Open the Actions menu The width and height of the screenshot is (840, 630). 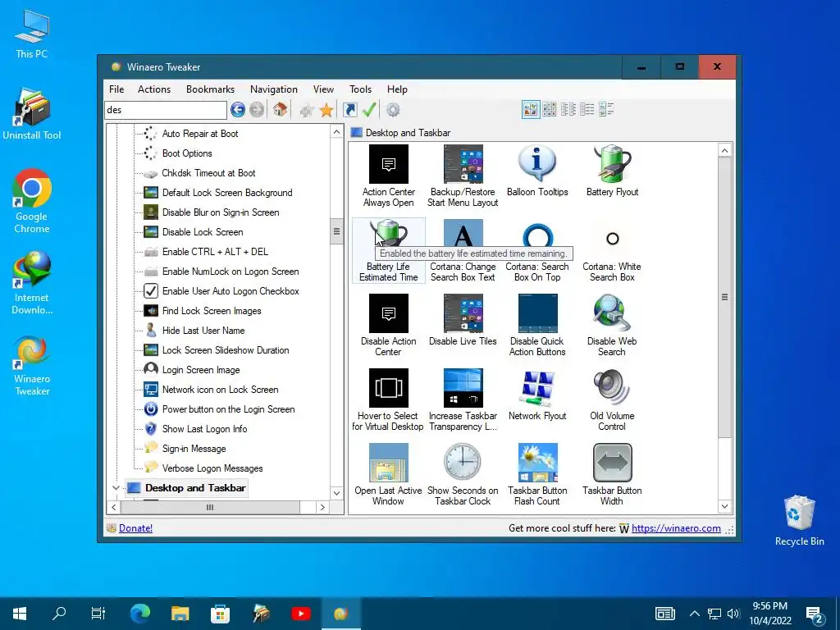[154, 89]
